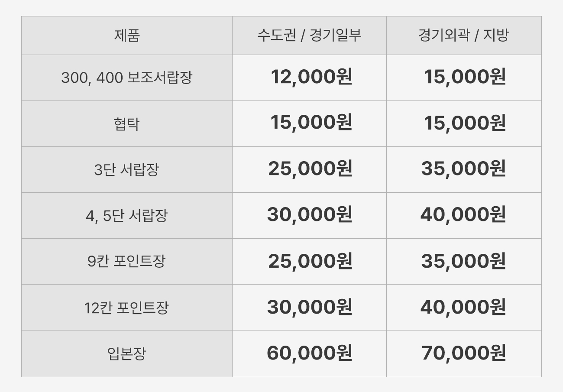
Task: Click the 70,000원 price
Action: (463, 353)
